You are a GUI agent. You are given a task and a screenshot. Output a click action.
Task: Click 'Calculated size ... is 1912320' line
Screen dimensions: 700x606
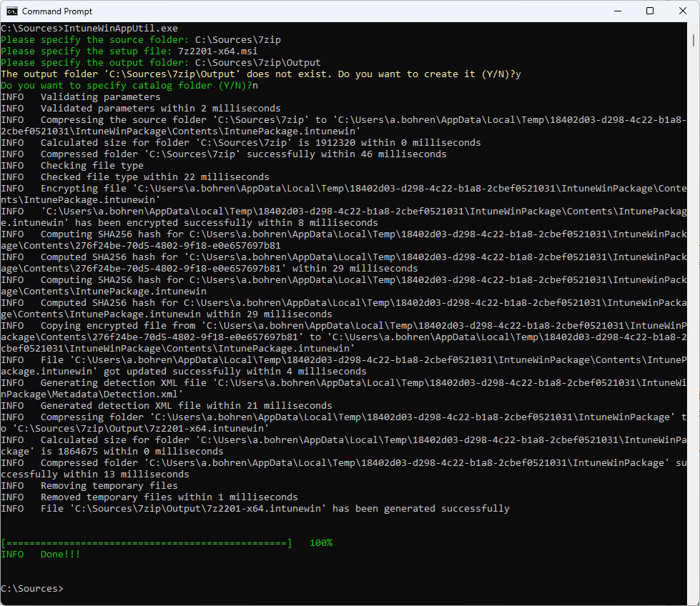tap(241, 142)
